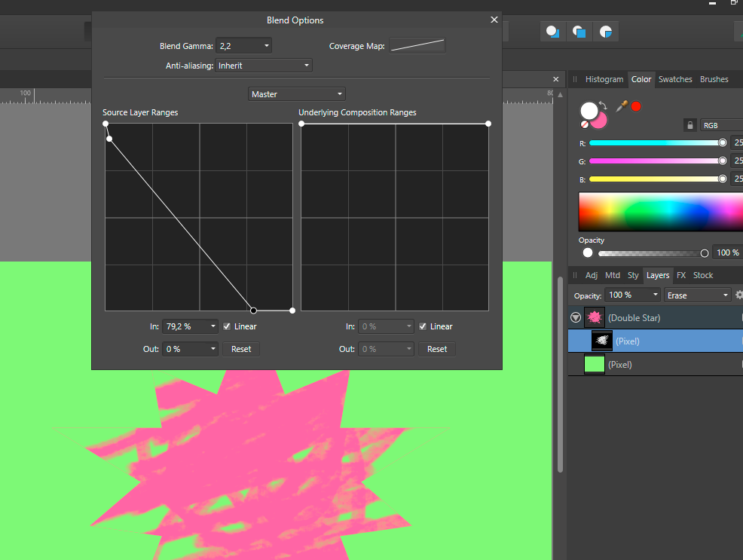
Task: Click the G channel slider
Action: tap(657, 161)
